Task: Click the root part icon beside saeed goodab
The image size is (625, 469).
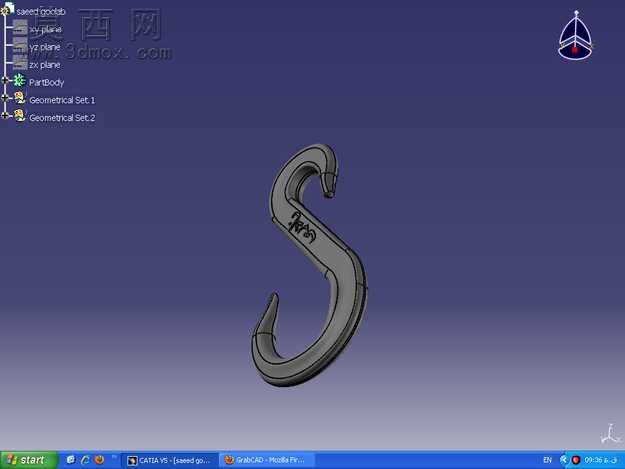Action: [x=7, y=9]
